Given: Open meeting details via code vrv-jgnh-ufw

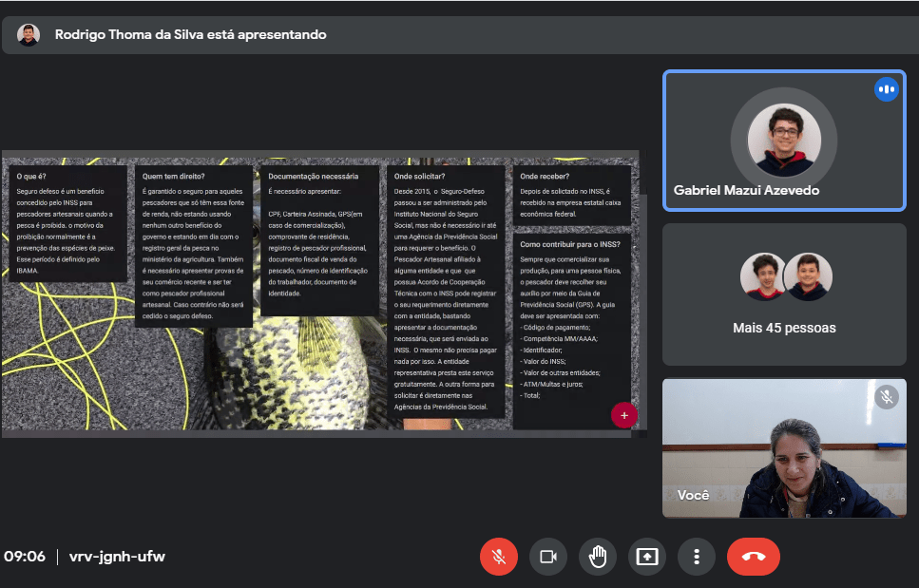Looking at the screenshot, I should [117, 557].
